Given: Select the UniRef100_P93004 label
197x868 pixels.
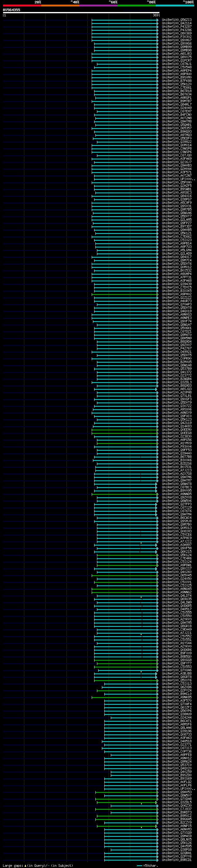Looking at the screenshot, I should (x=177, y=446).
